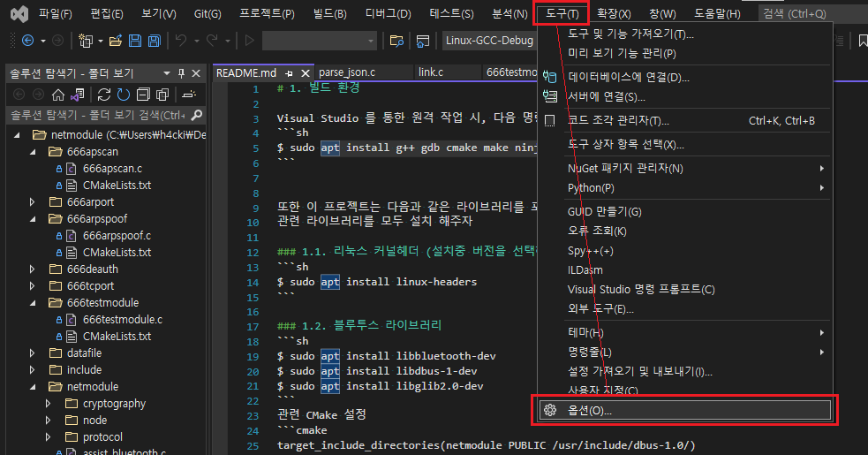Expand the cryptography folder
Viewport: 868px width, 455px height.
[x=49, y=404]
